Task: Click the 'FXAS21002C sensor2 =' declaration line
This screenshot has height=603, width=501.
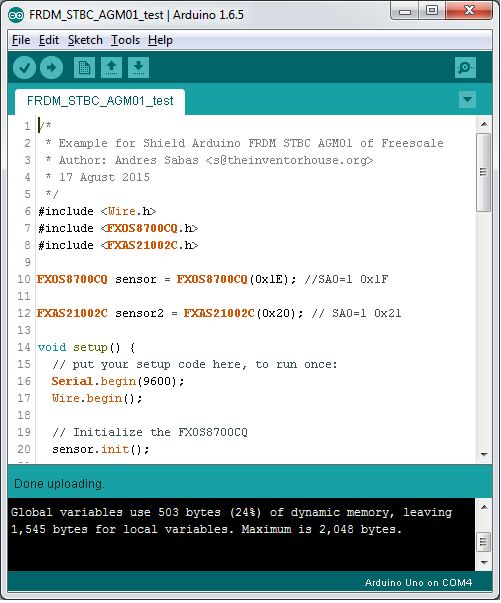Action: point(219,313)
